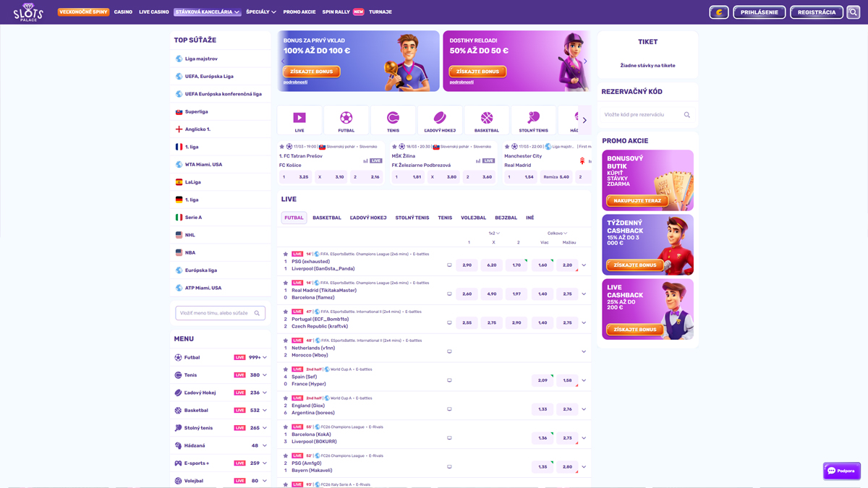The image size is (868, 488).
Task: Expand the Futbal chevron in the sidebar menu
Action: (263, 356)
